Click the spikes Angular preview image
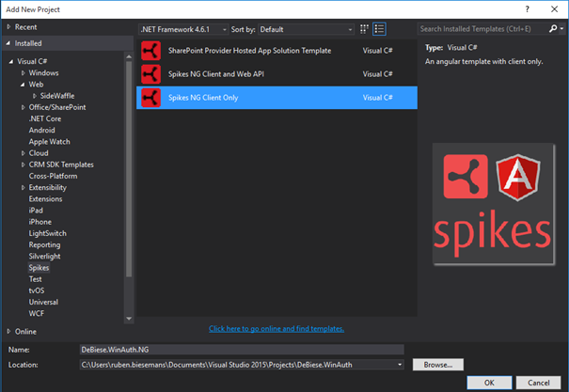 494,204
